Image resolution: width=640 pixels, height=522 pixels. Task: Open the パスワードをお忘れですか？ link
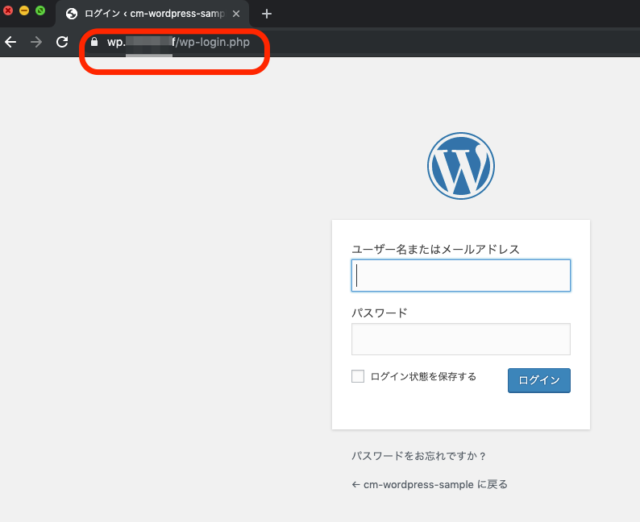pos(418,456)
